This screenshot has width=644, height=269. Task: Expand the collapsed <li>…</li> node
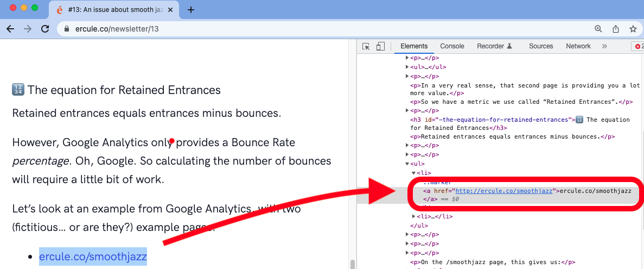[x=413, y=216]
